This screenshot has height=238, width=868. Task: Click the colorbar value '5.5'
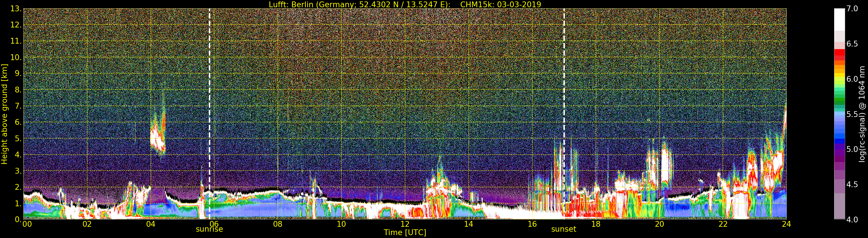click(852, 114)
